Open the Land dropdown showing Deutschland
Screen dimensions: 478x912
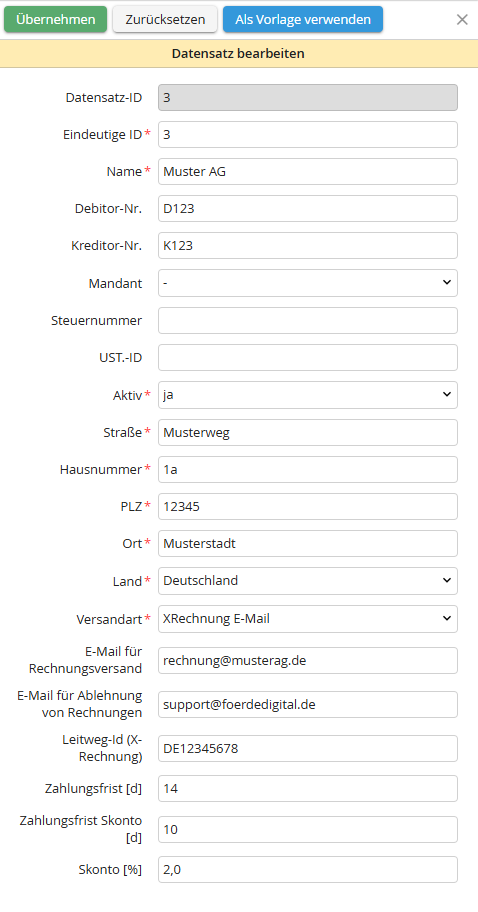click(308, 581)
